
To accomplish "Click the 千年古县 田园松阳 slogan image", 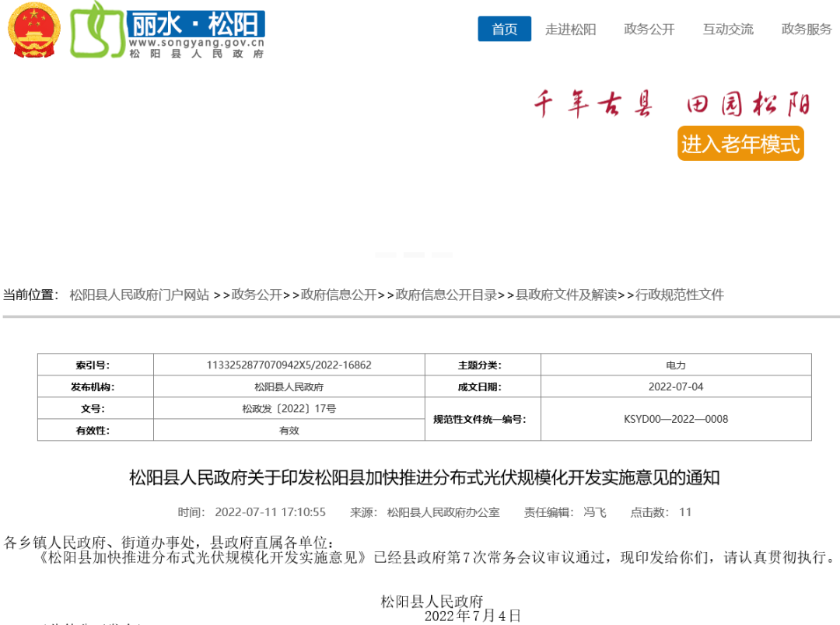I will coord(672,104).
